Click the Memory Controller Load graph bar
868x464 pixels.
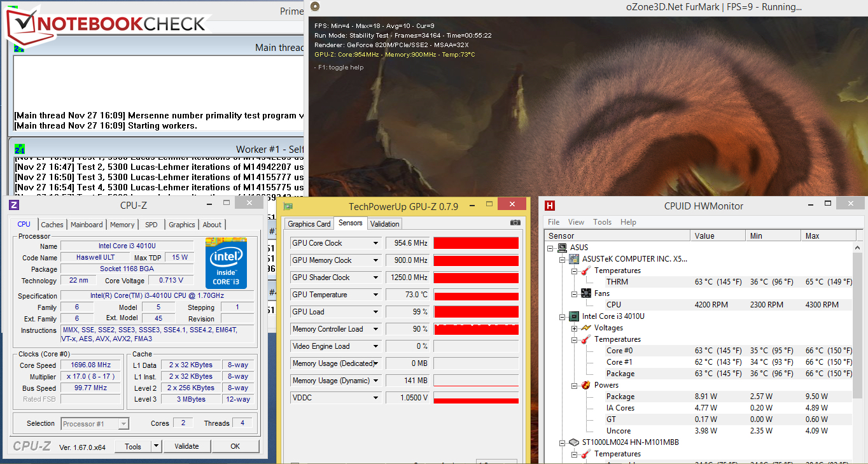(476, 329)
